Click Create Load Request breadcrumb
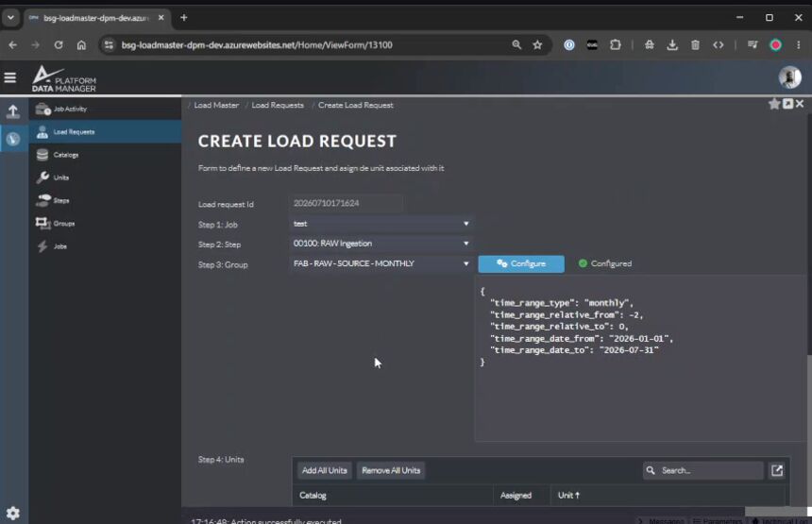 (x=356, y=105)
